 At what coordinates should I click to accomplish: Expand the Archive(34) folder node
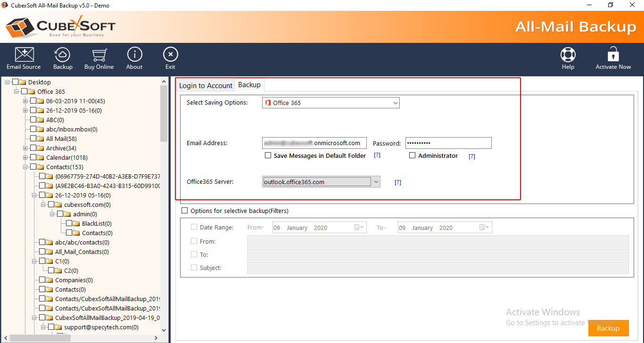click(25, 148)
